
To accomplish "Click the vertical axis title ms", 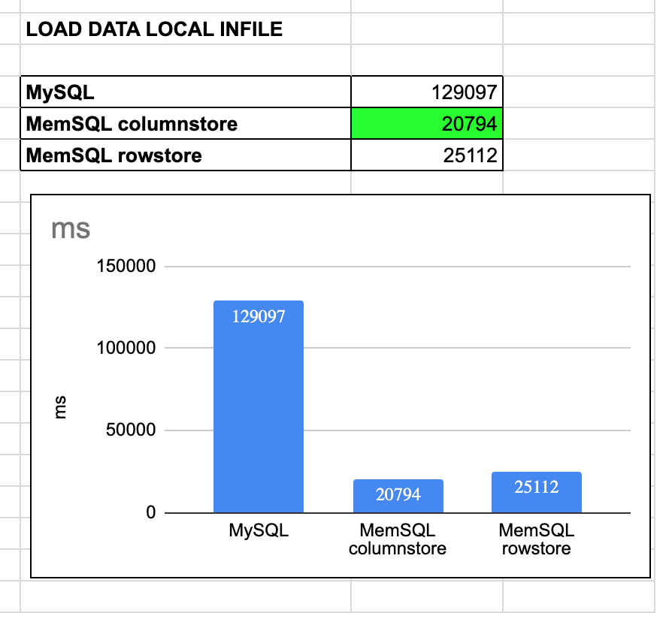I will pos(60,407).
